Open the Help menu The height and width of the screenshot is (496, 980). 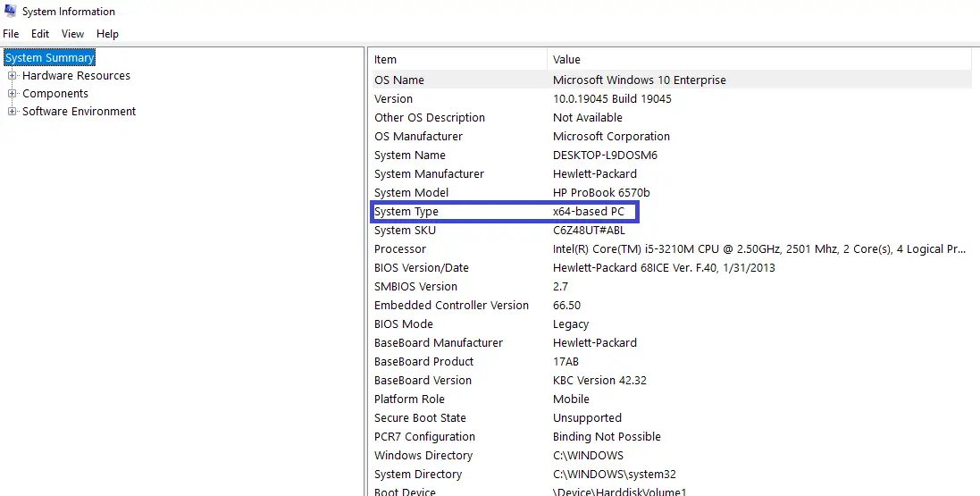coord(107,34)
